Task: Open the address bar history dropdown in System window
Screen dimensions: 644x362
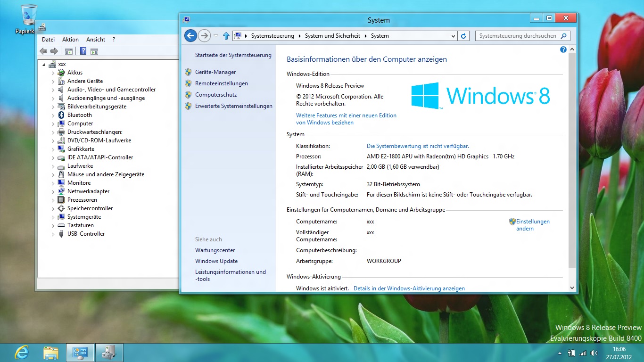Action: click(x=453, y=36)
